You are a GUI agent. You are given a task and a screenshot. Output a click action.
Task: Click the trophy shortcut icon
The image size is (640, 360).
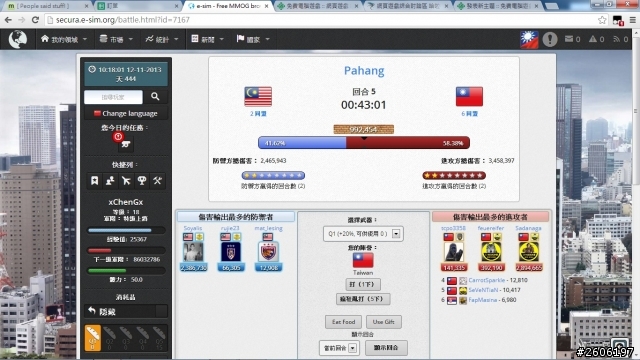142,180
